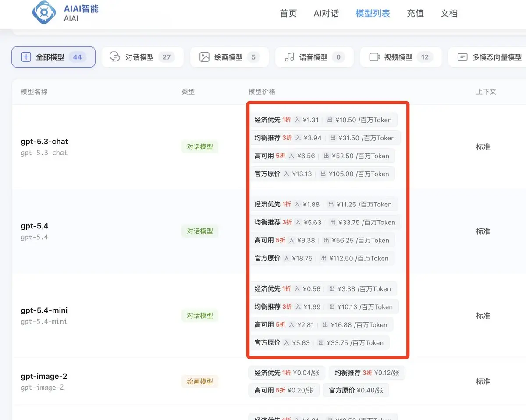Click 模型名称 column header

click(34, 92)
